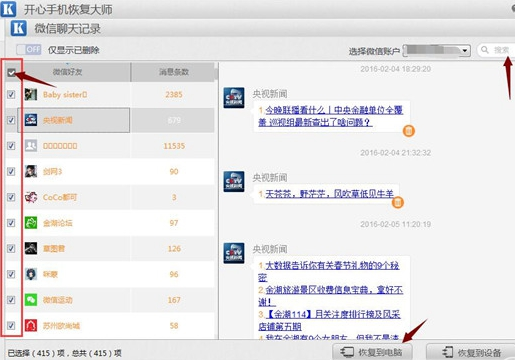Click the message count 58

click(x=174, y=326)
